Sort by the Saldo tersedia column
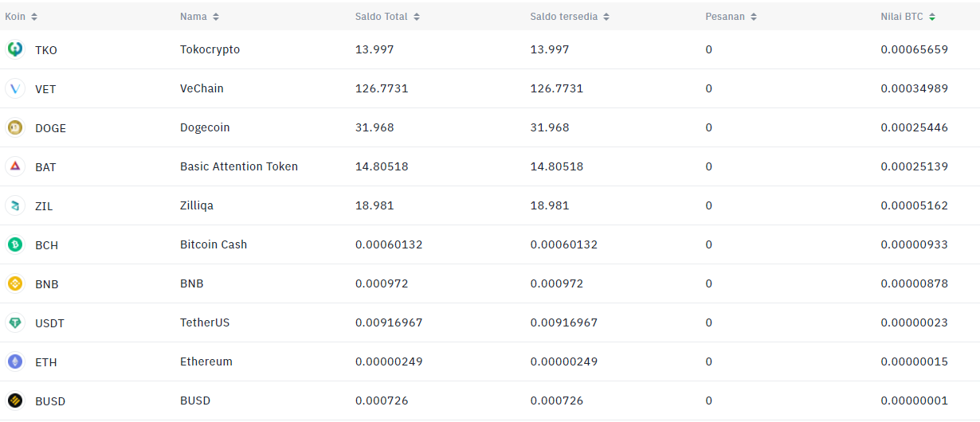This screenshot has height=422, width=980. [x=570, y=17]
